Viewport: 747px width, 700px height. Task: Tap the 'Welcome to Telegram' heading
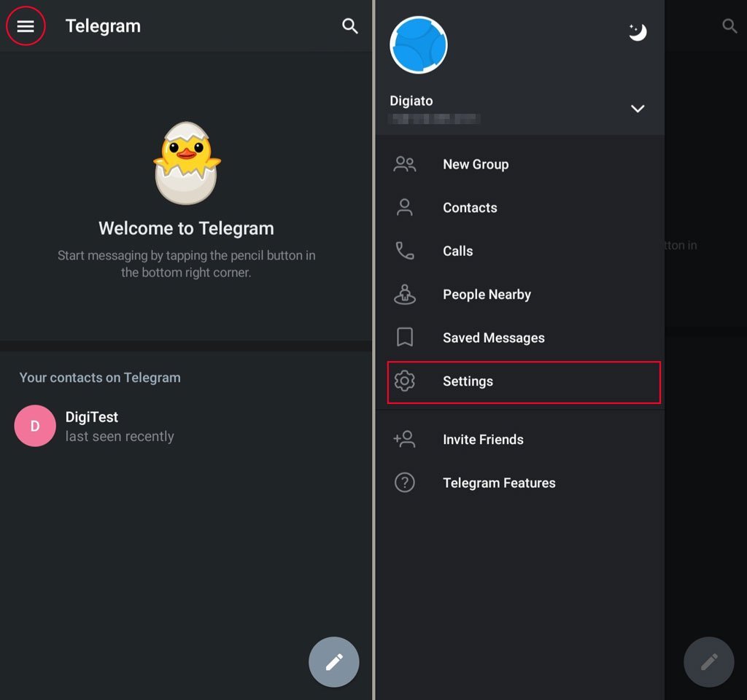click(x=186, y=228)
